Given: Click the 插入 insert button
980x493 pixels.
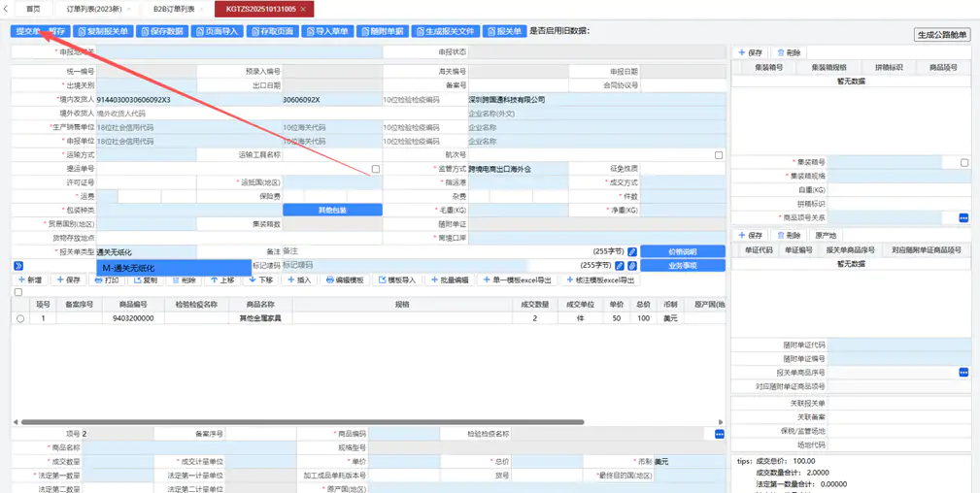Looking at the screenshot, I should click(299, 279).
